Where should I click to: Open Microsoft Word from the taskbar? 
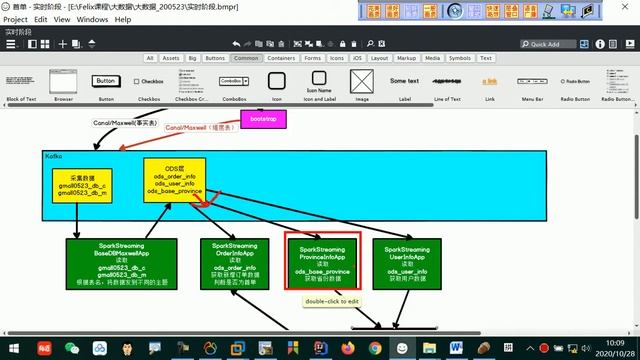point(456,348)
